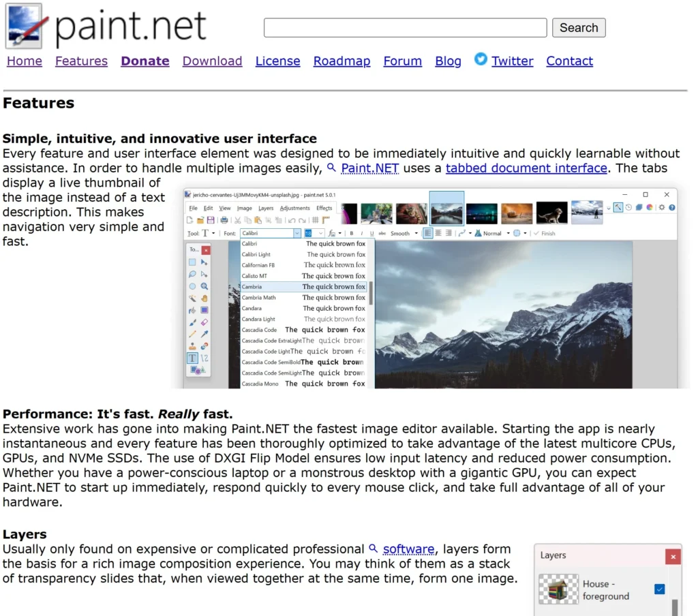Viewport: 698px width, 616px height.
Task: Click the blue Help question mark icon
Action: pyautogui.click(x=672, y=207)
